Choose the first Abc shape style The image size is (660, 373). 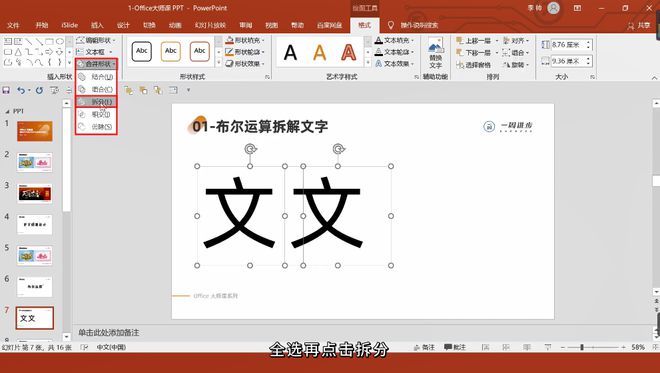pos(142,52)
